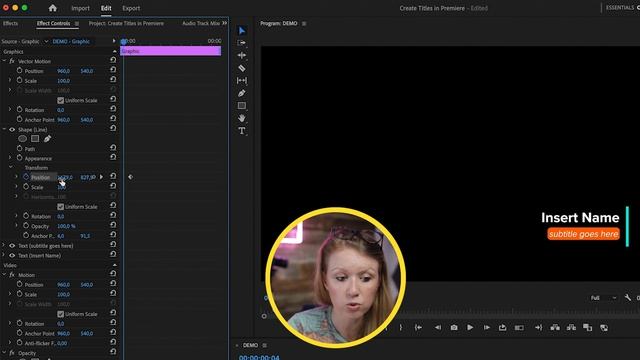Open the Effects panel tab
Image resolution: width=640 pixels, height=360 pixels.
click(x=10, y=23)
